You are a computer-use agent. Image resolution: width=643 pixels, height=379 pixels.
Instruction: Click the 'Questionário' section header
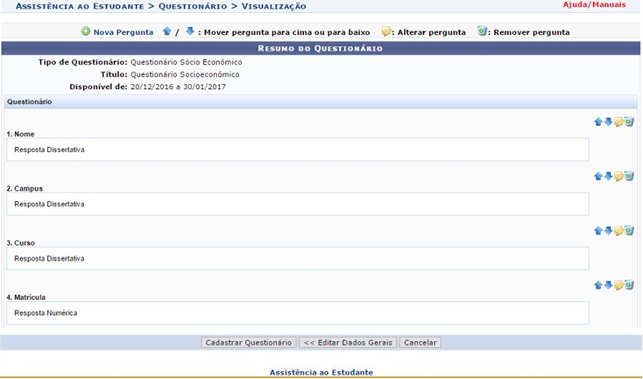(321, 102)
